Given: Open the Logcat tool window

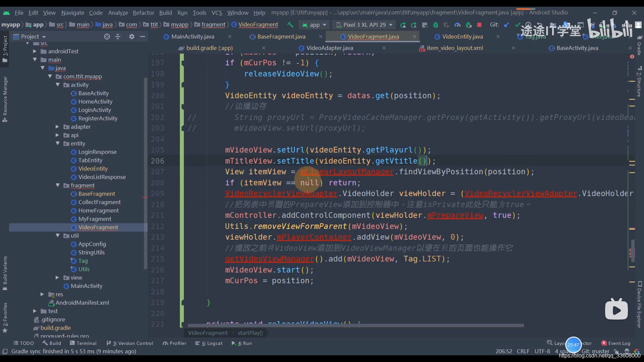Looking at the screenshot, I should pyautogui.click(x=209, y=343).
